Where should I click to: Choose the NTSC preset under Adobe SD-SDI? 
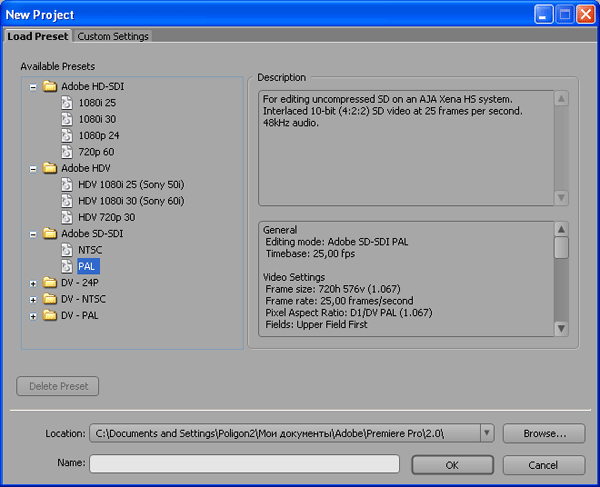point(91,249)
